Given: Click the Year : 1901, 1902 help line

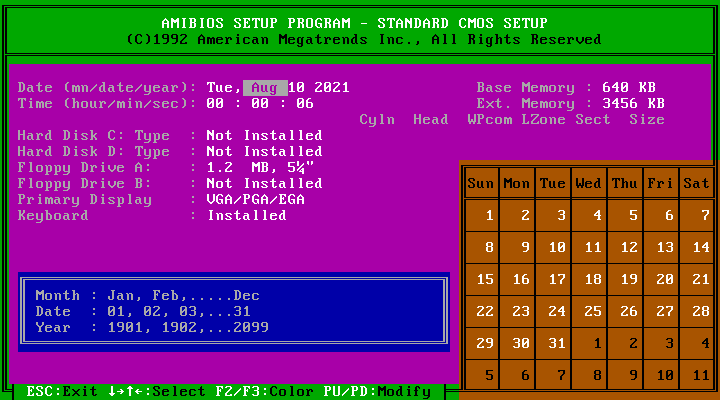Looking at the screenshot, I should tap(152, 327).
